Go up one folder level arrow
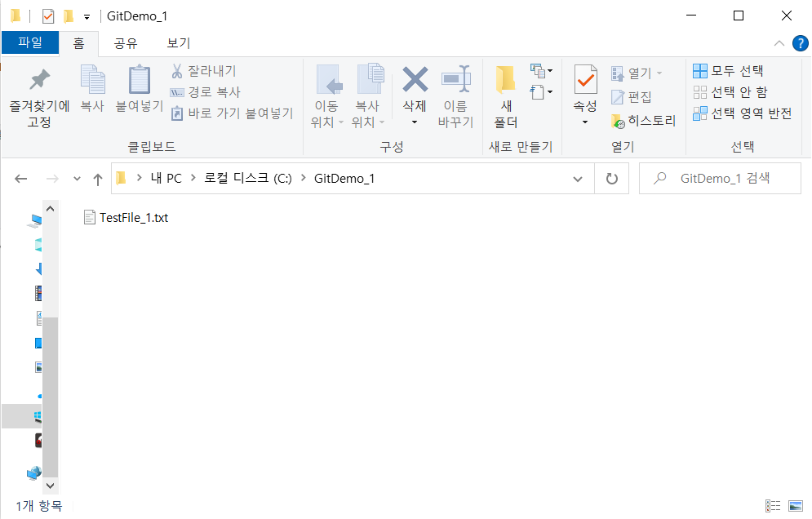812x519 pixels. (97, 179)
